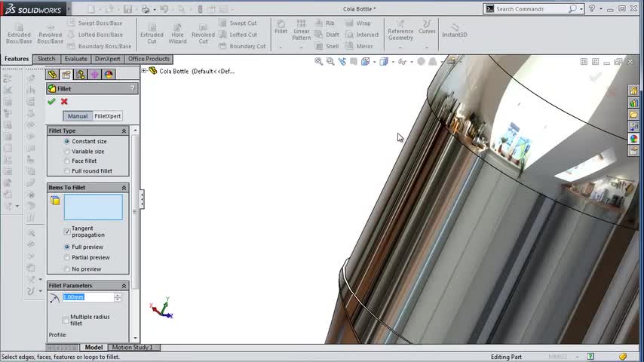This screenshot has height=362, width=644.
Task: Select the Revolved Cut tool
Action: pos(203,34)
